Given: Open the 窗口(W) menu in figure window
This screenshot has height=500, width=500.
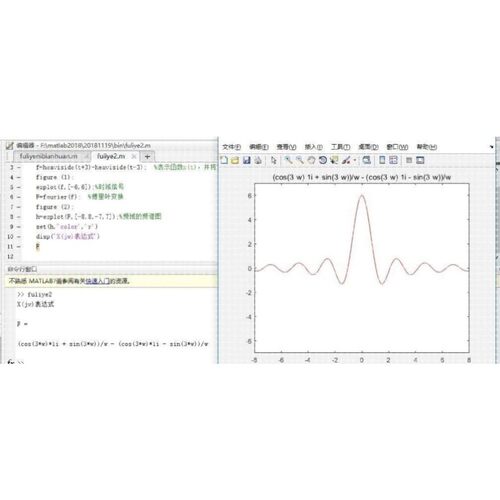Looking at the screenshot, I should pyautogui.click(x=397, y=147).
